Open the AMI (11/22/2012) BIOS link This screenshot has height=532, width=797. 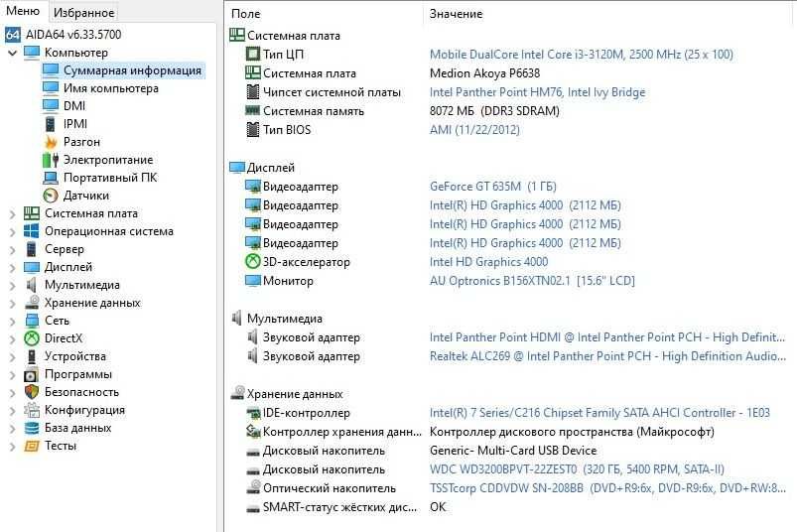click(474, 130)
